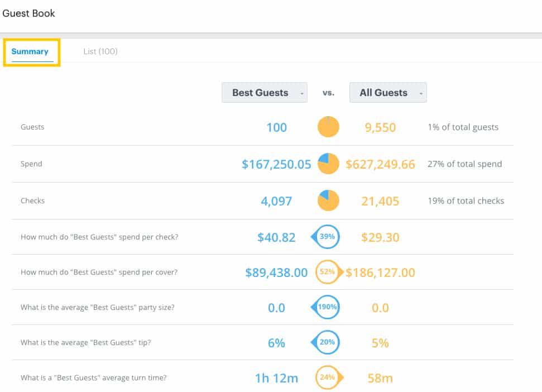Screen dimensions: 542x392
Task: Click the '27% of total spend' note
Action: pos(464,164)
